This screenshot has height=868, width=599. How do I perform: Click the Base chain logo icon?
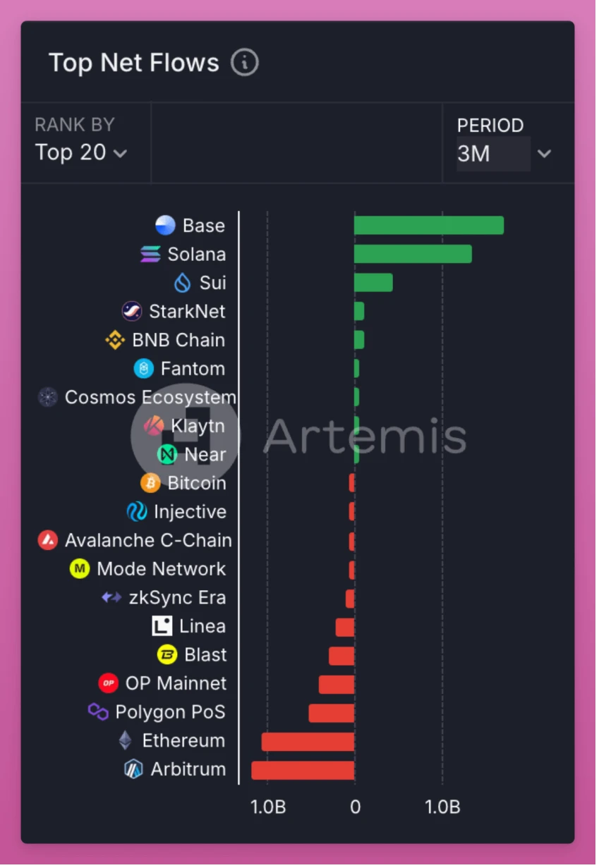[x=165, y=226]
